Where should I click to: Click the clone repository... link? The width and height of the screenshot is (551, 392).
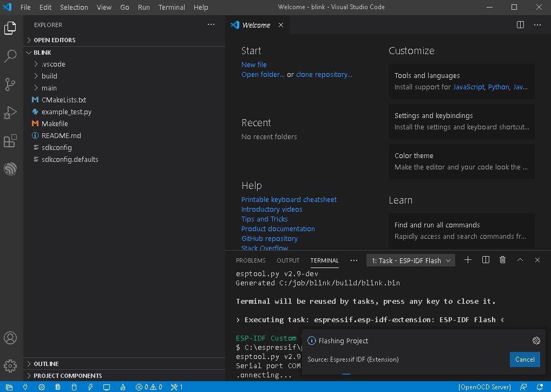(x=324, y=75)
